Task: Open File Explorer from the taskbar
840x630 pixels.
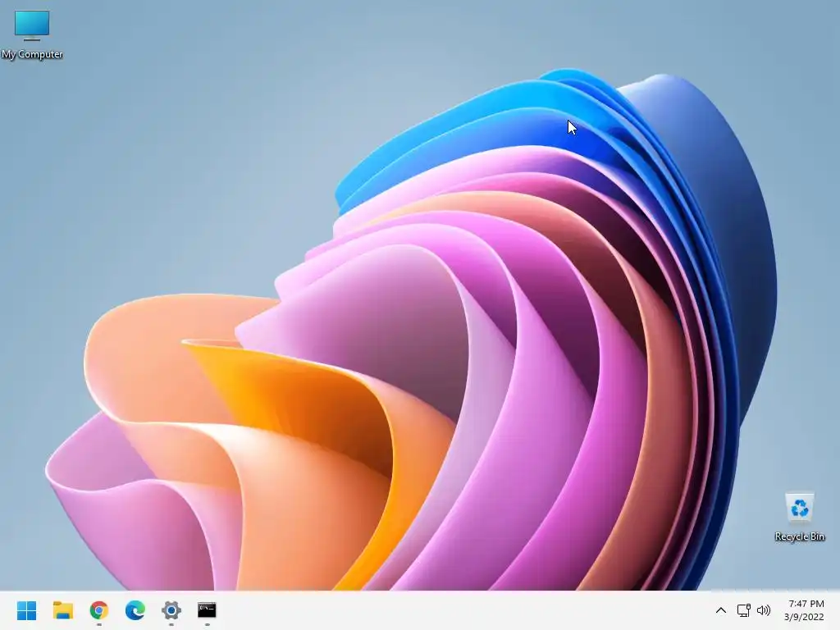Action: [62, 610]
